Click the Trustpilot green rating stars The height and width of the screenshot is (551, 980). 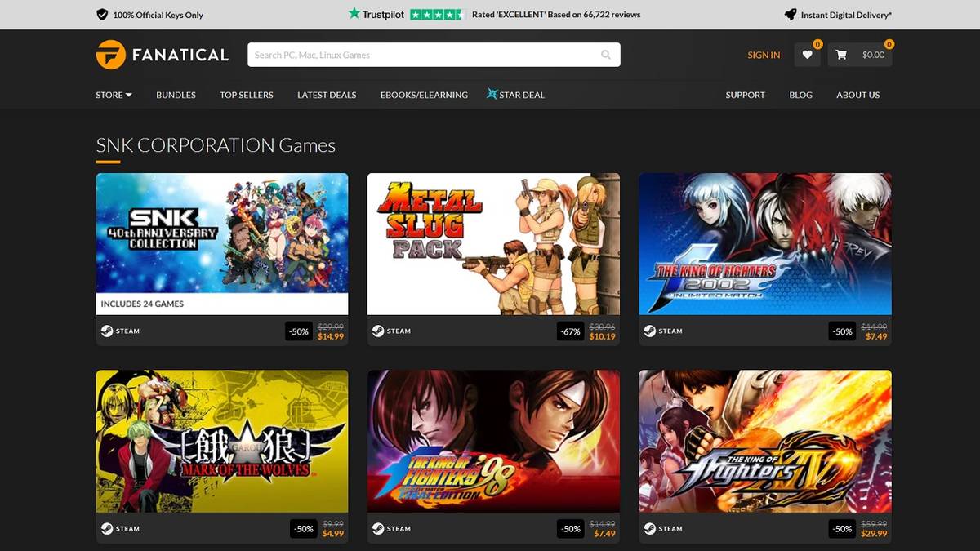[x=439, y=14]
